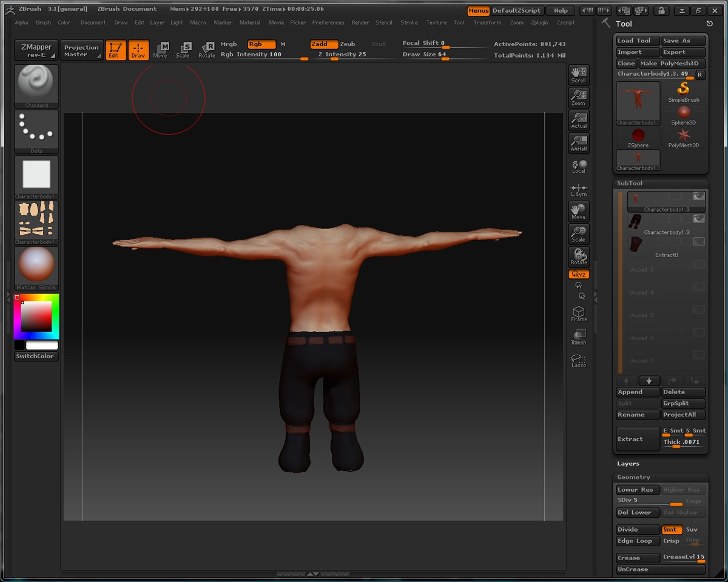Screen dimensions: 728x582
Task: Click the Zoom canvas icon
Action: click(579, 98)
